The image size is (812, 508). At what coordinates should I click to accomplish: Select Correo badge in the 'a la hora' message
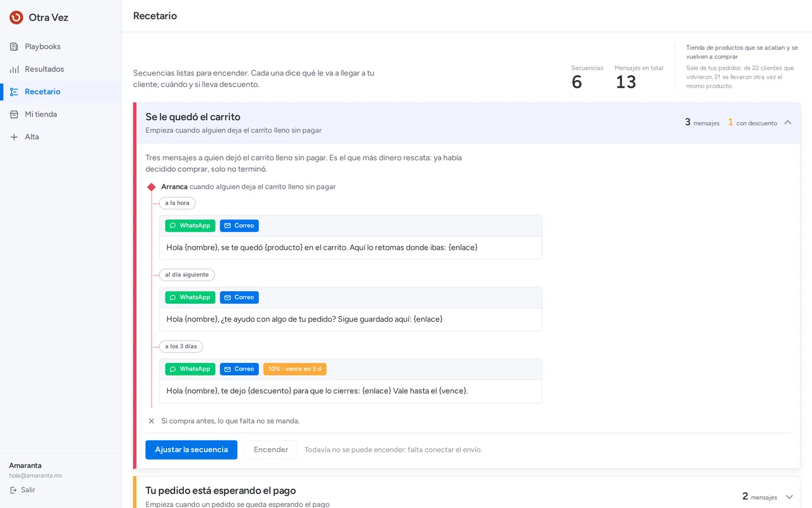pyautogui.click(x=239, y=226)
